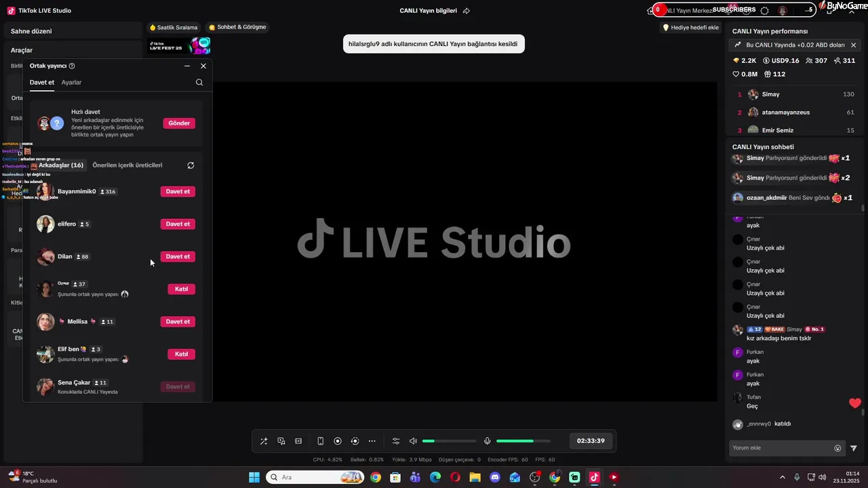Expand Sahne düzeni section
Image resolution: width=868 pixels, height=488 pixels.
pos(31,31)
